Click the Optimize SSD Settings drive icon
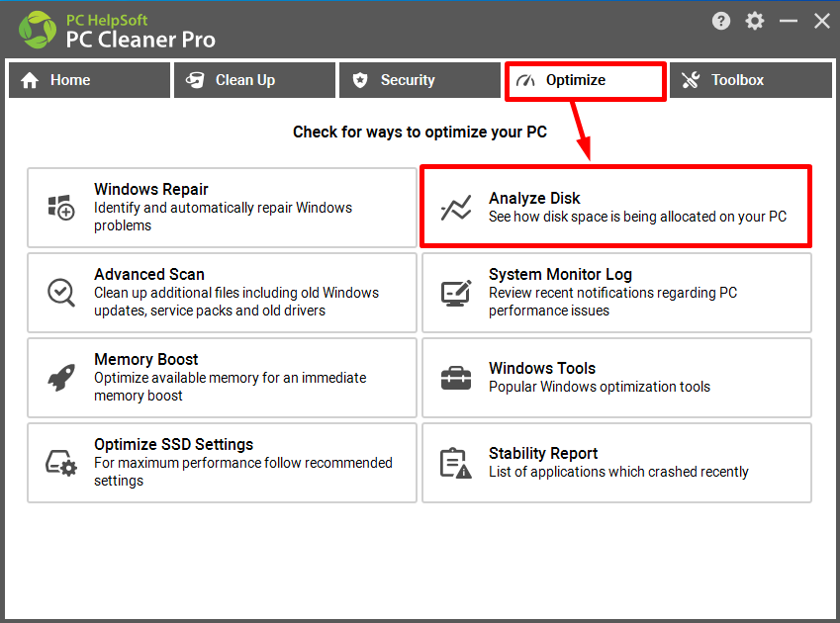This screenshot has width=840, height=623. (x=61, y=463)
